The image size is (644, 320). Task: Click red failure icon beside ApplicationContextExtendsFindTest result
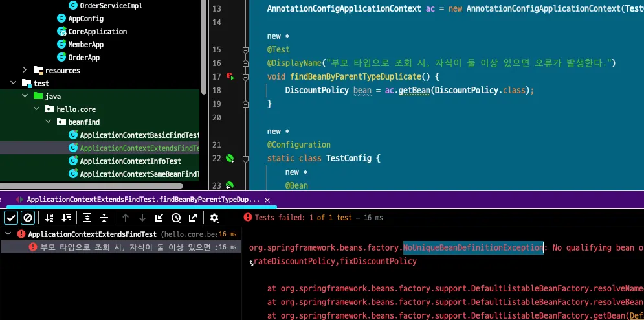click(x=21, y=234)
